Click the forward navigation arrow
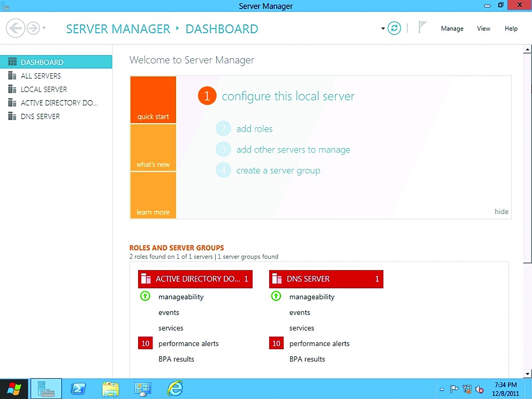This screenshot has height=399, width=532. coord(33,28)
